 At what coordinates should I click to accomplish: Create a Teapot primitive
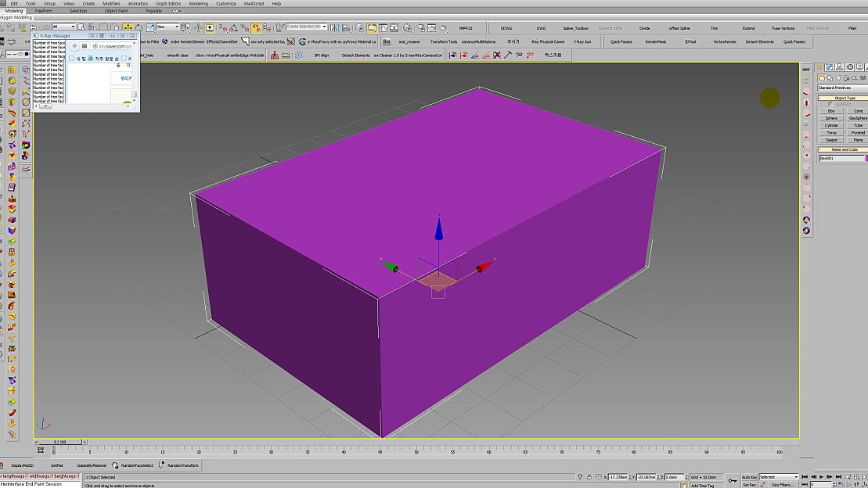tap(831, 139)
